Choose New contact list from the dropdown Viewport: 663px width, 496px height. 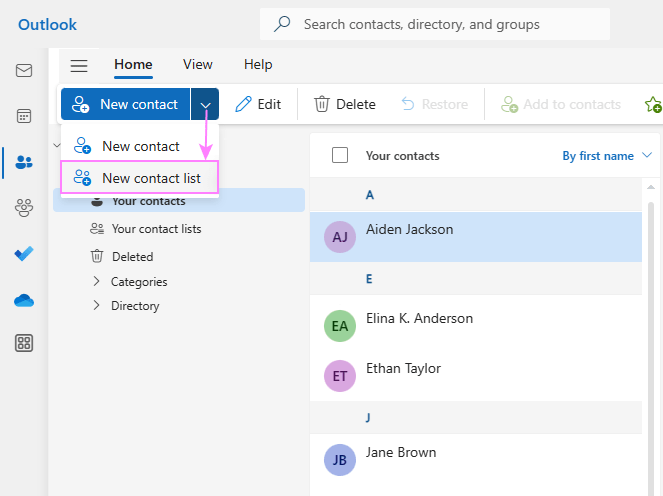click(140, 178)
